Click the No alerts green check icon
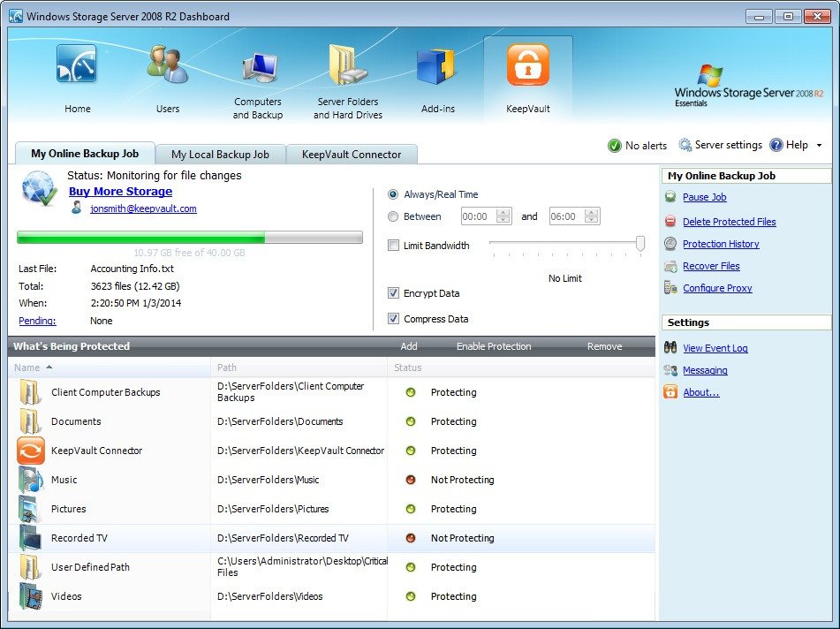This screenshot has width=840, height=629. (x=615, y=145)
